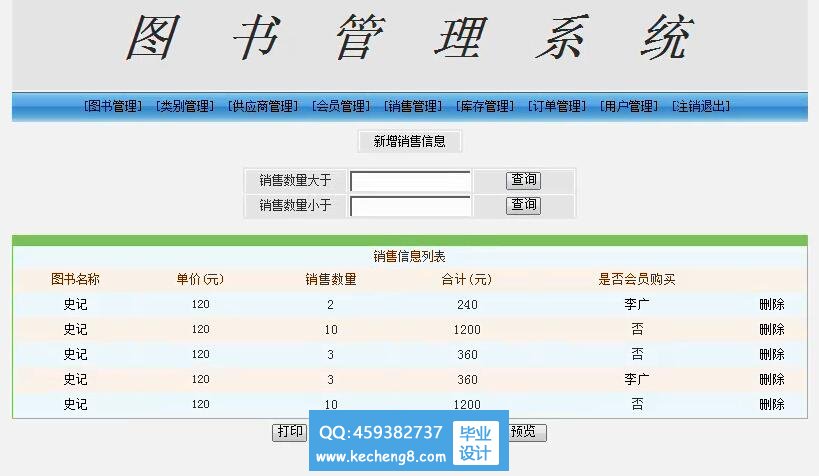Click the quantity value 2

(x=330, y=305)
